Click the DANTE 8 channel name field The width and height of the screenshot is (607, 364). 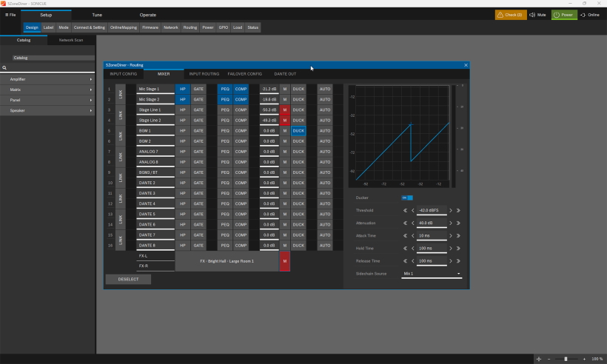coord(155,246)
